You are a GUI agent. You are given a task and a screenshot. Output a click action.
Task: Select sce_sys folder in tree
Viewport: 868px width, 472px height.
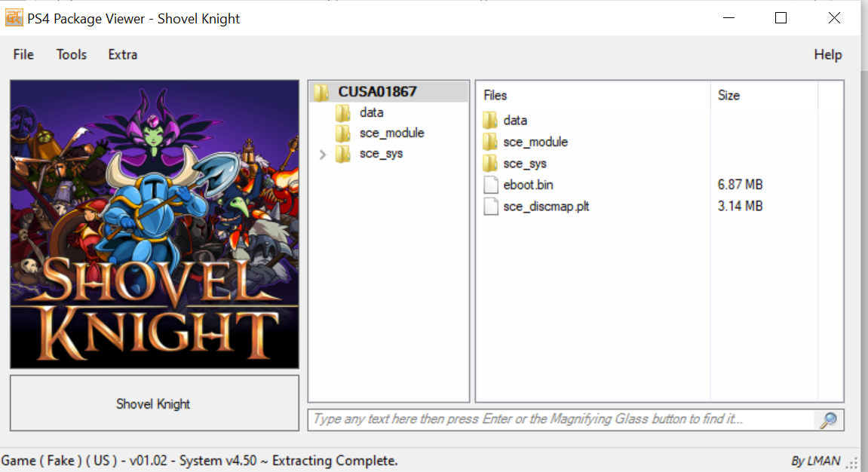click(382, 153)
